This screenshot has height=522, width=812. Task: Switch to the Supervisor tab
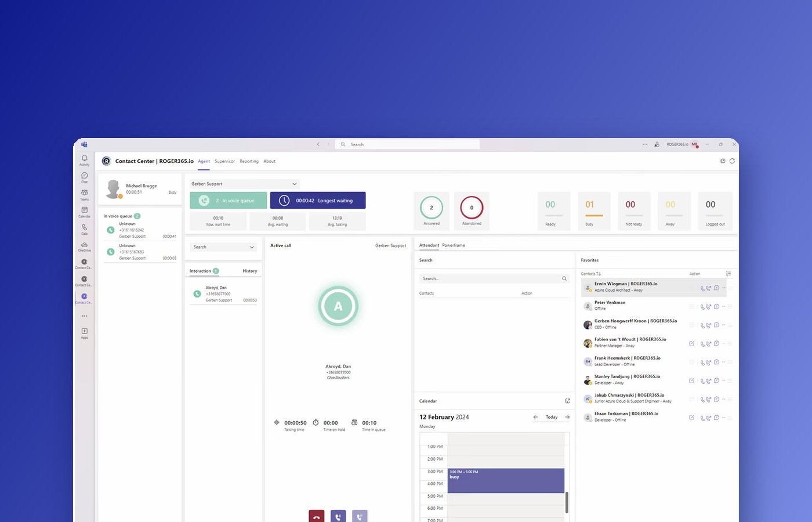[224, 161]
